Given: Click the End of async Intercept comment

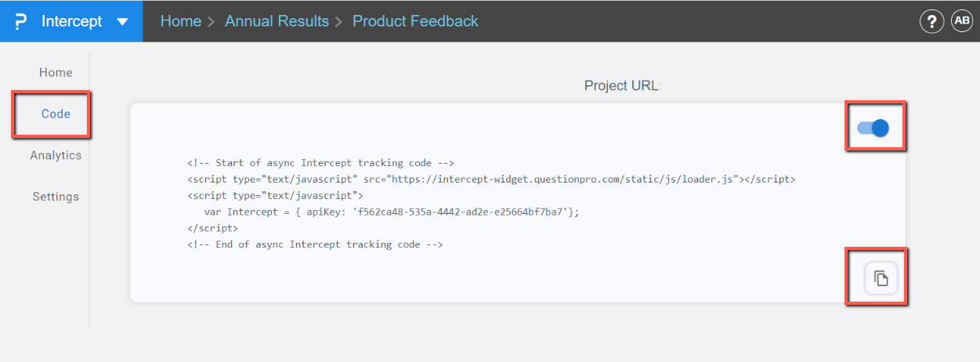Looking at the screenshot, I should click(x=315, y=244).
